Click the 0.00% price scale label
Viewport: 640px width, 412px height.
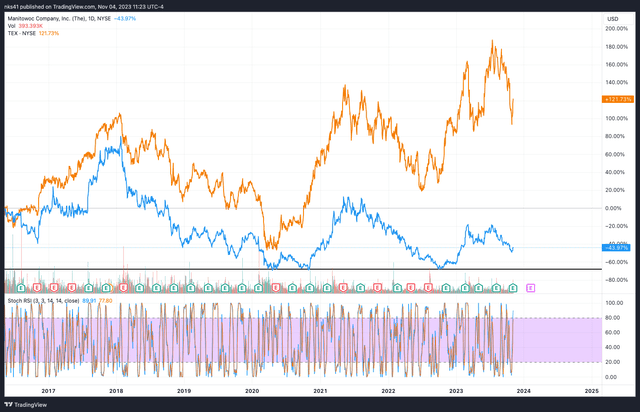coord(616,208)
